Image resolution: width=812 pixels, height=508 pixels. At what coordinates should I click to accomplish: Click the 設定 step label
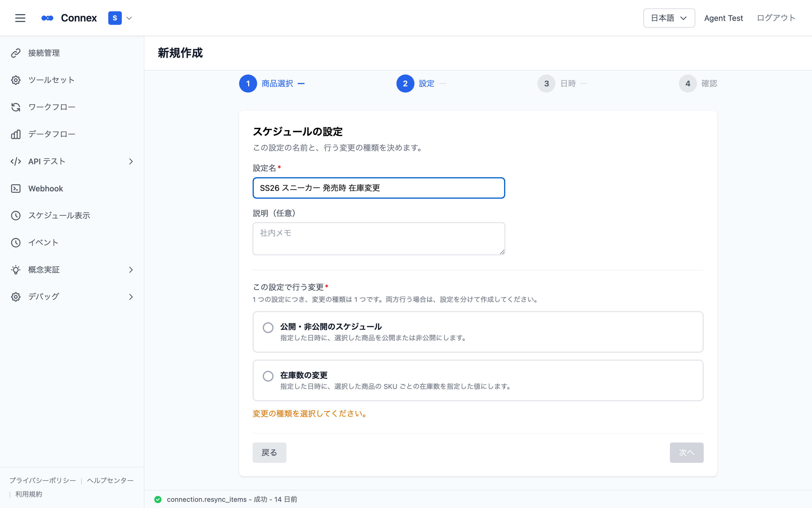point(427,83)
